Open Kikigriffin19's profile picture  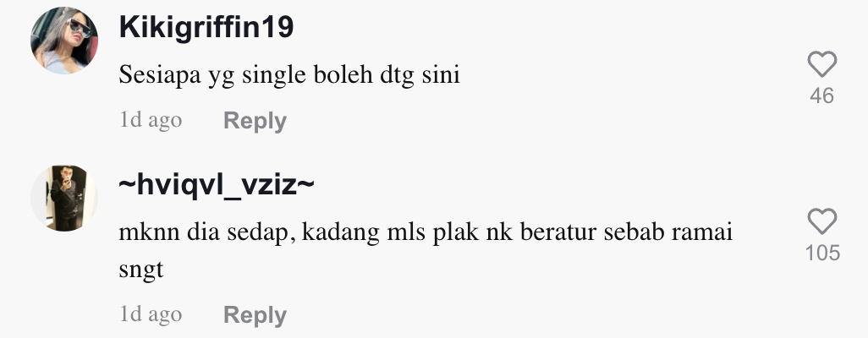[x=64, y=41]
